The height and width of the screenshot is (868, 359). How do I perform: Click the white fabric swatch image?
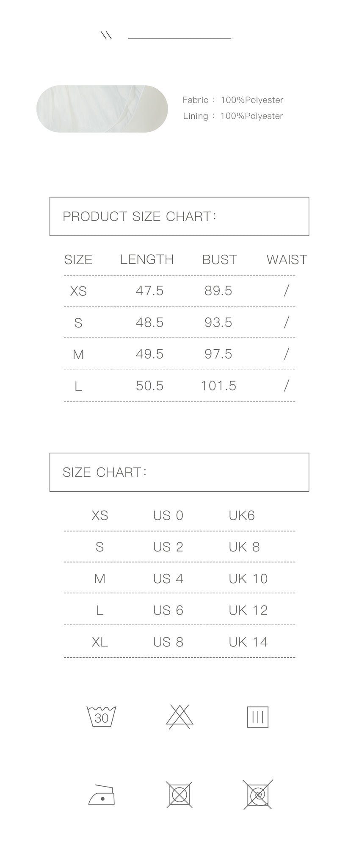[102, 109]
